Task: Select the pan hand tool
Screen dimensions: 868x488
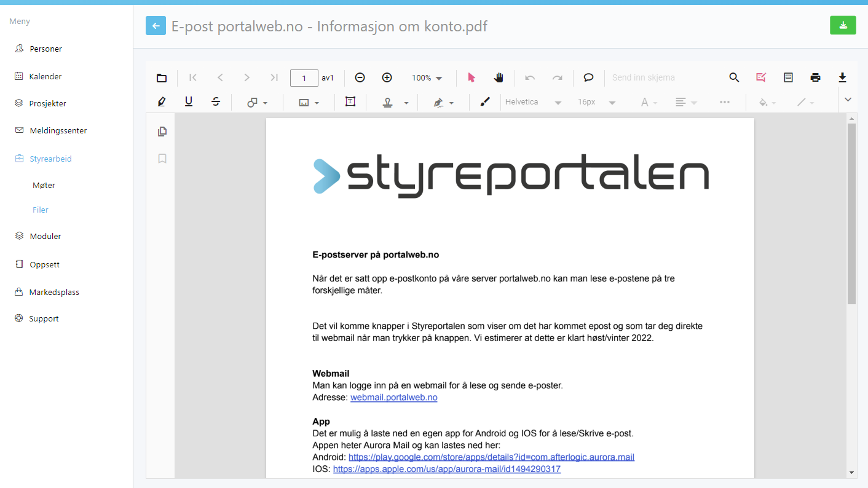Action: tap(499, 77)
